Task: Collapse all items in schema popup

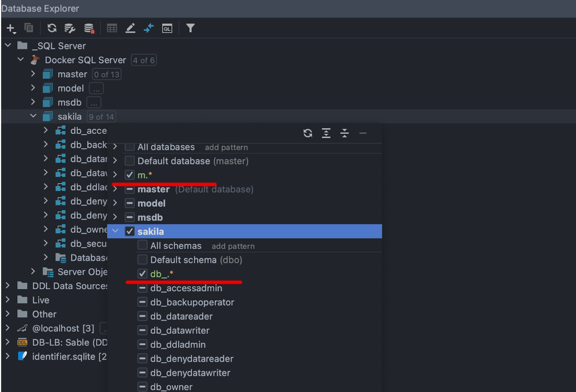Action: coord(345,133)
